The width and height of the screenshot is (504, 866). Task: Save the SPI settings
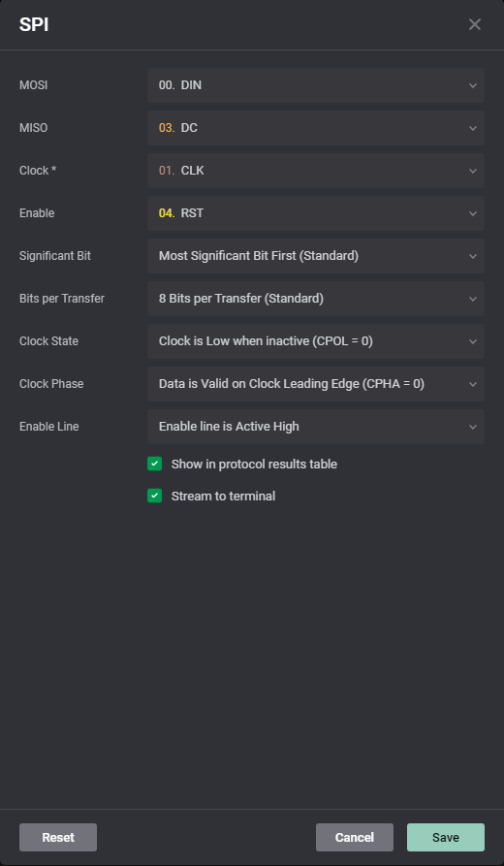click(x=446, y=837)
